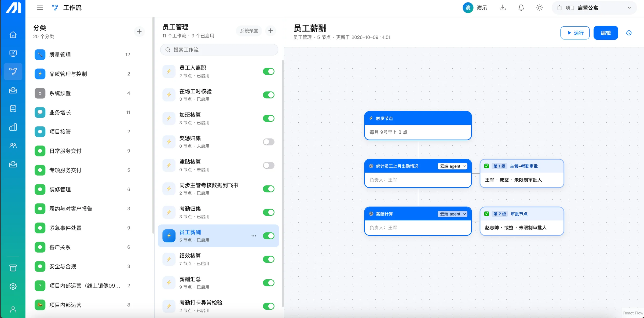
Task: Enable the 津贴核算 workflow toggle
Action: click(x=269, y=165)
